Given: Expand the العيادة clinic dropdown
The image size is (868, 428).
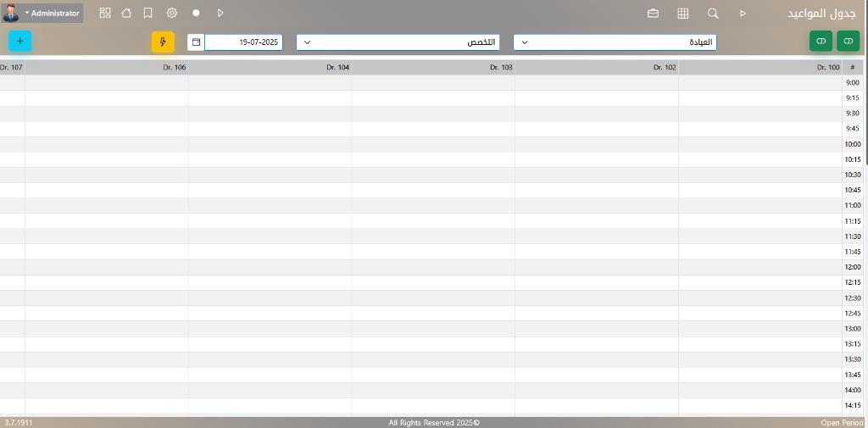Looking at the screenshot, I should [x=615, y=42].
